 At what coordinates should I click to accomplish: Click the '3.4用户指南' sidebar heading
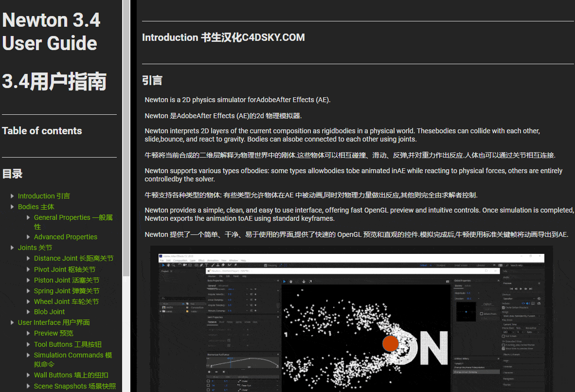(54, 81)
